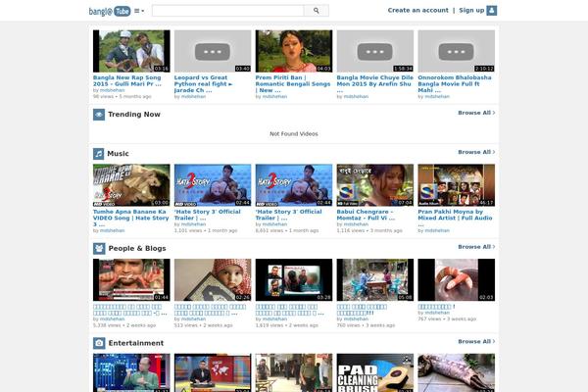588x392 pixels.
Task: Play Entertainment talk show host thumbnail
Action: 131,372
